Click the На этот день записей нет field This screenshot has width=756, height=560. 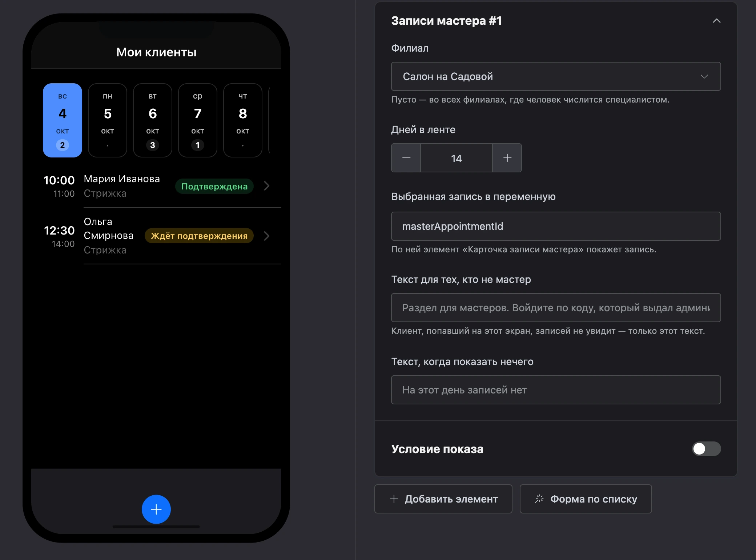(x=556, y=390)
